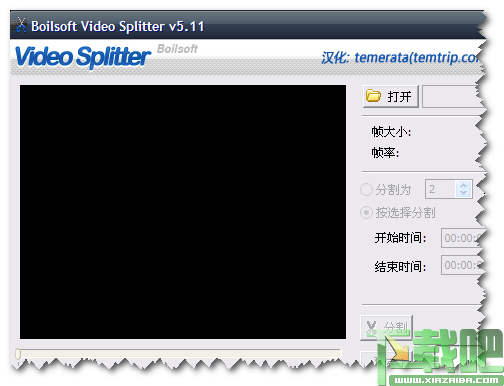Select the 按选择分割 radio option
The width and height of the screenshot is (504, 386).
pos(366,212)
